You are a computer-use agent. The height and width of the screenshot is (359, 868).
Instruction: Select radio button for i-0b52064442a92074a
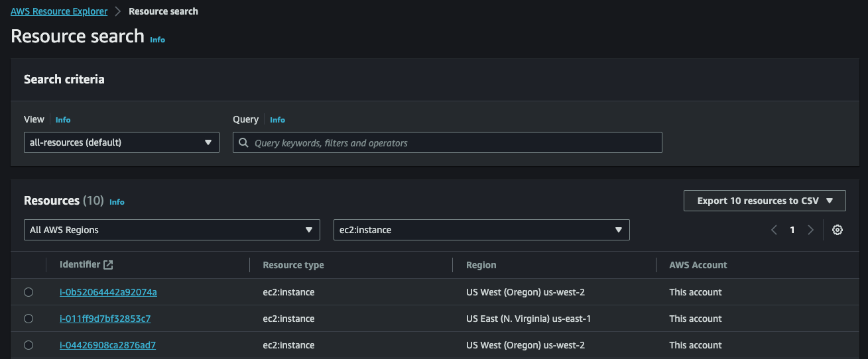(29, 292)
